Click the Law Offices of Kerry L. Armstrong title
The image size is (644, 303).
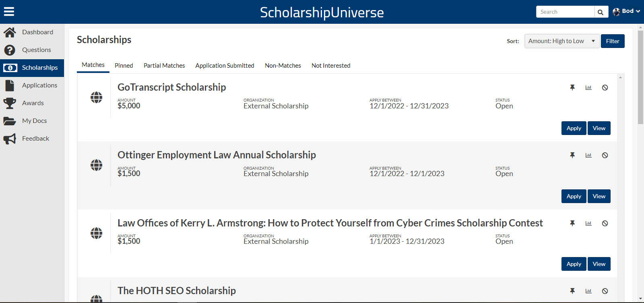coord(330,223)
